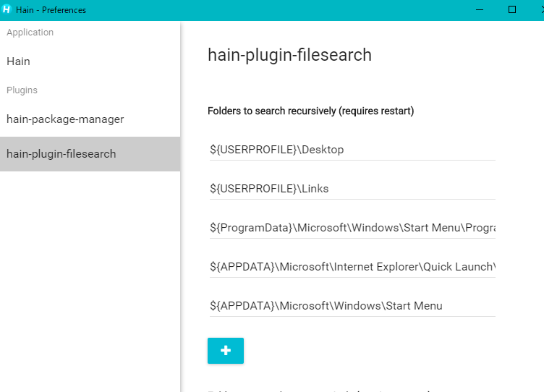This screenshot has width=544, height=392.
Task: Focus the Internet Explorer Quick Launch field
Action: [x=352, y=267]
